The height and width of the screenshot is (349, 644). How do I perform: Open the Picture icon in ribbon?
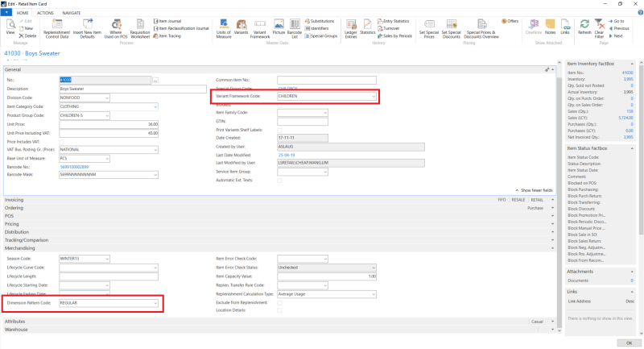coord(279,30)
